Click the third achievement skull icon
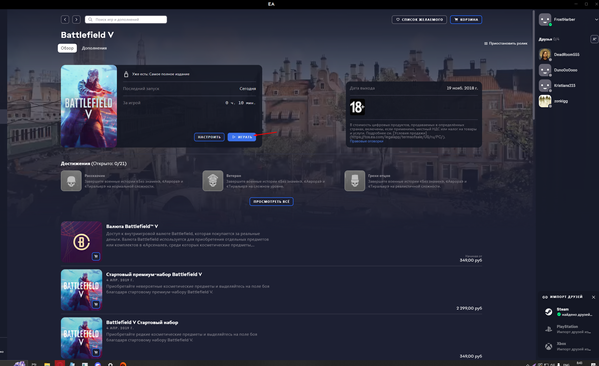The image size is (599, 366). [x=355, y=181]
